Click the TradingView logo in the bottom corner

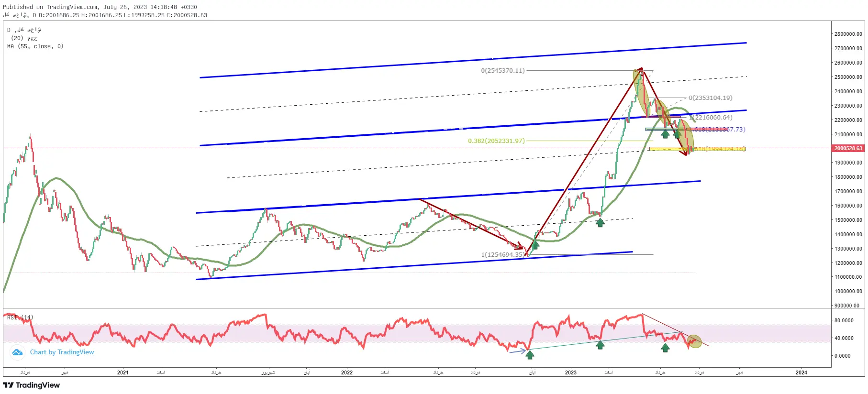(32, 385)
